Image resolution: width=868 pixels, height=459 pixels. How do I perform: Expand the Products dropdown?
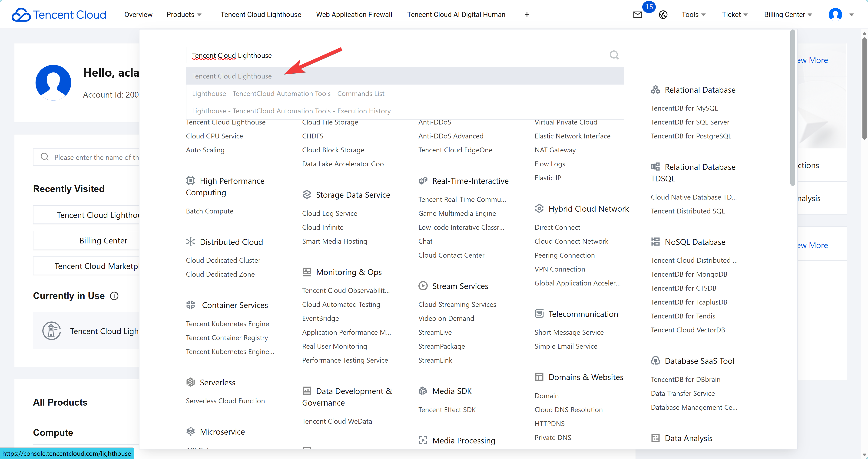click(184, 14)
